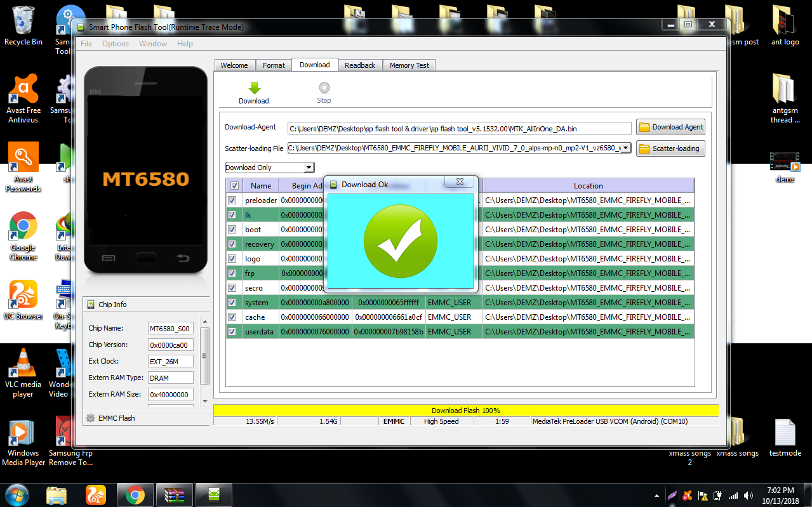
Task: Expand the Scatter-loading File path dropdown
Action: point(625,148)
